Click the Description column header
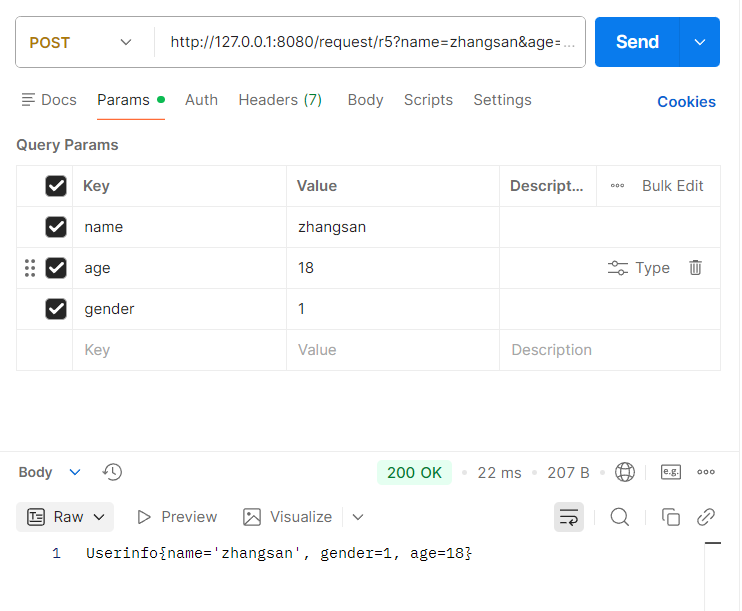 (x=546, y=186)
